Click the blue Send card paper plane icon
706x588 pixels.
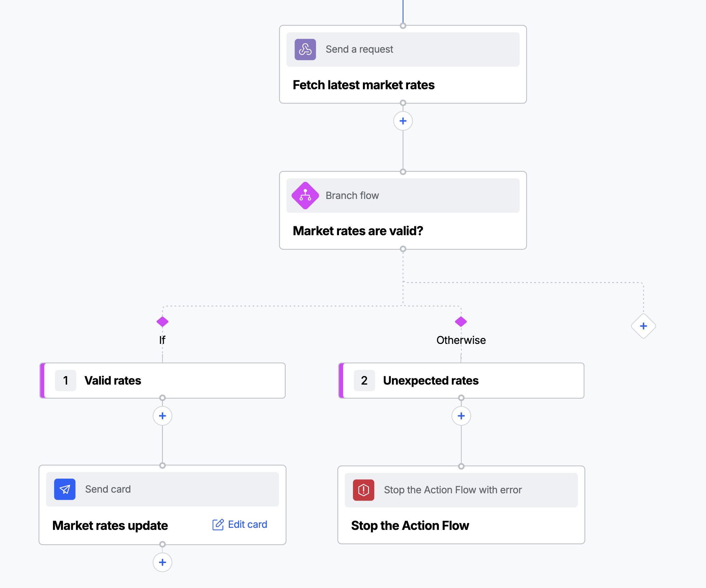click(65, 489)
